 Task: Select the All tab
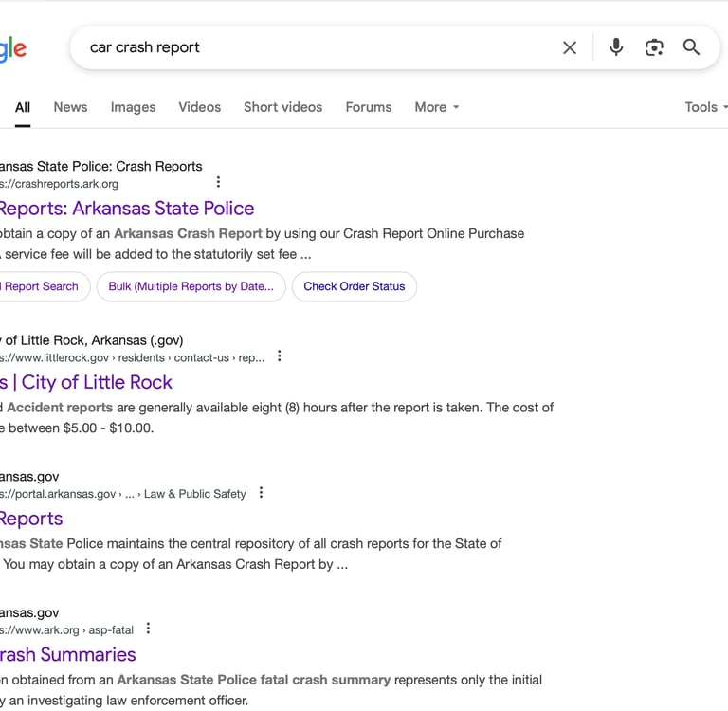tap(23, 107)
